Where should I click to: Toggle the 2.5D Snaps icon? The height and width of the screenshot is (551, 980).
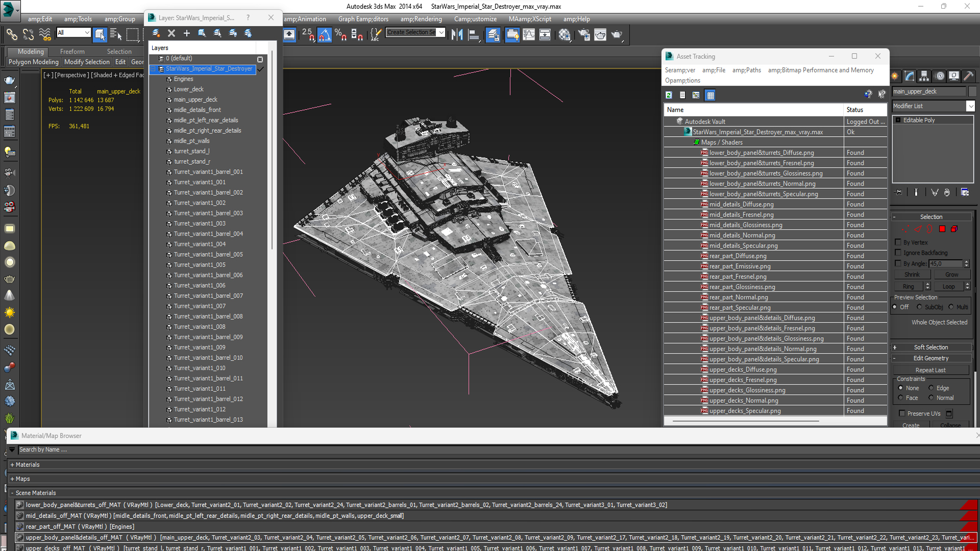pyautogui.click(x=308, y=34)
